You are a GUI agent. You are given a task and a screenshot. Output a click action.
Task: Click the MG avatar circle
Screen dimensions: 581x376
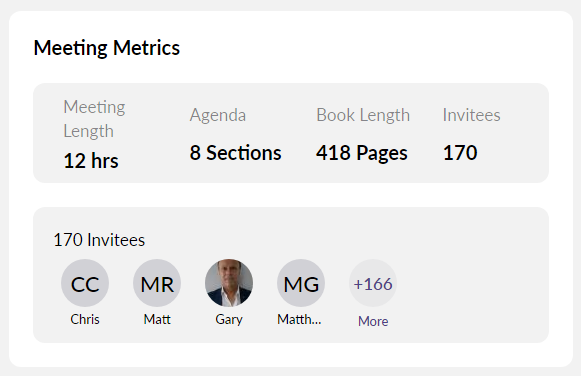click(301, 283)
